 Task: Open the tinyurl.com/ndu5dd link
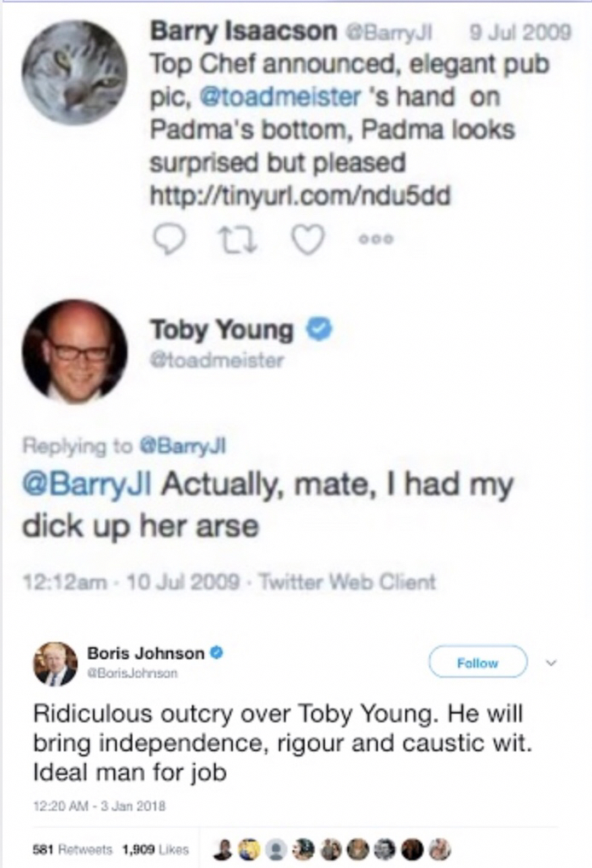coord(299,196)
